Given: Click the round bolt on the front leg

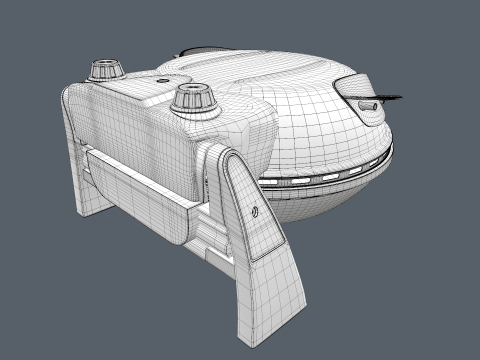Looking at the screenshot, I should click(254, 212).
